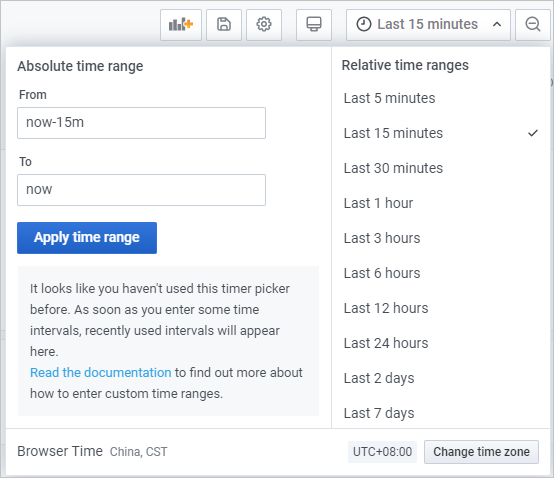Open the Read the documentation link
Screen dimensions: 554x478
coord(101,373)
